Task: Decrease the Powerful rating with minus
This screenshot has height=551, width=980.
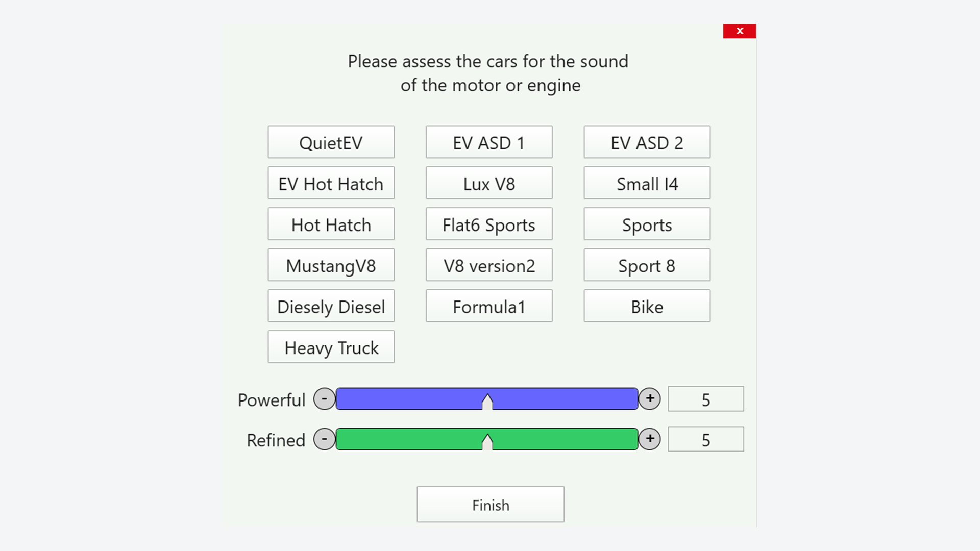Action: click(324, 399)
